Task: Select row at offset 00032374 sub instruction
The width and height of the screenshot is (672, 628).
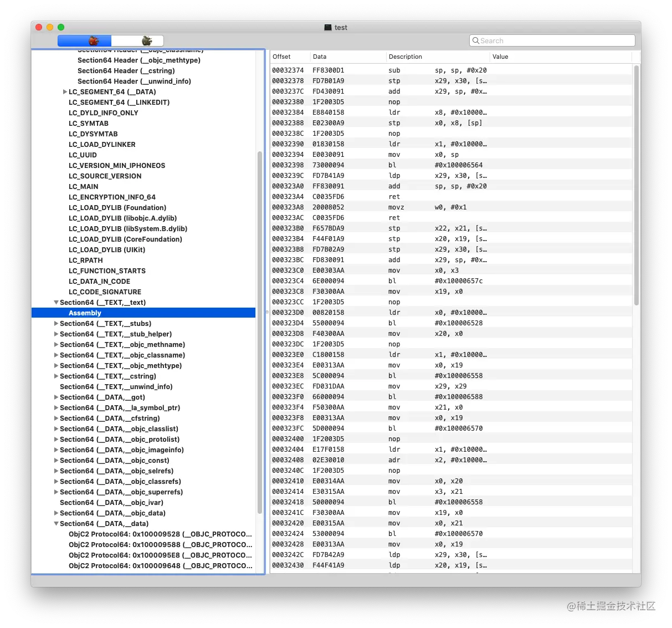Action: (451, 70)
